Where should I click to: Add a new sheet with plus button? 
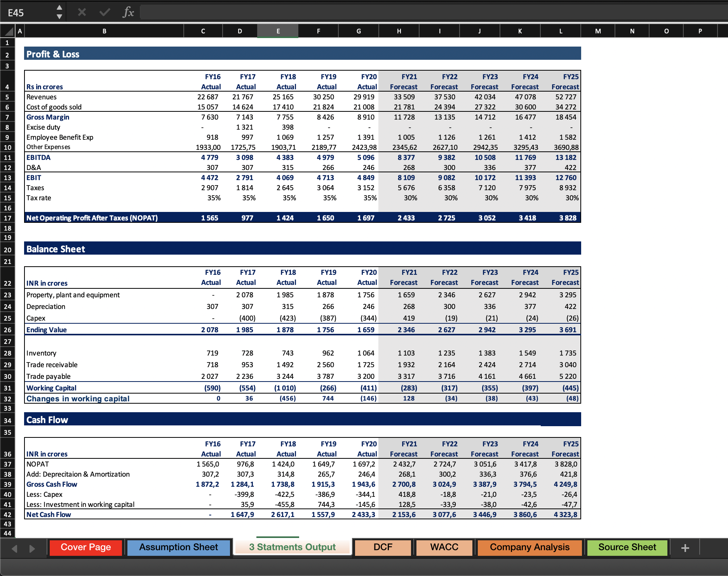685,548
